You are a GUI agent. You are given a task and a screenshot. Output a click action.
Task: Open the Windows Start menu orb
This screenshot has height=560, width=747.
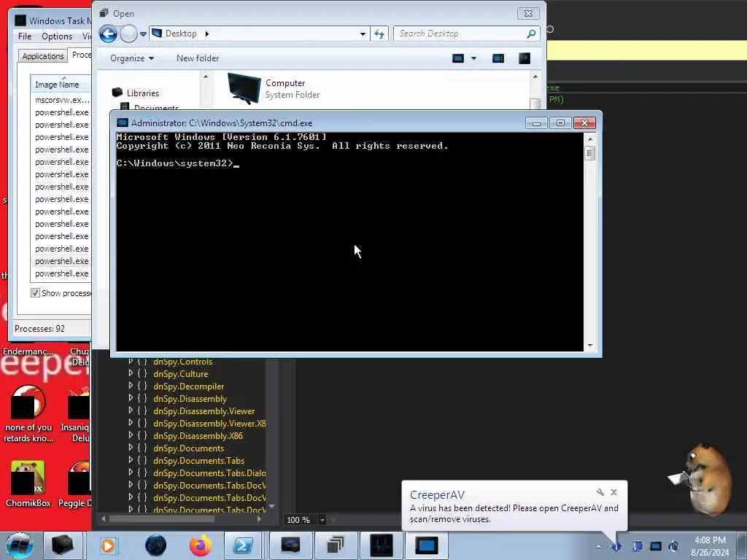19,545
